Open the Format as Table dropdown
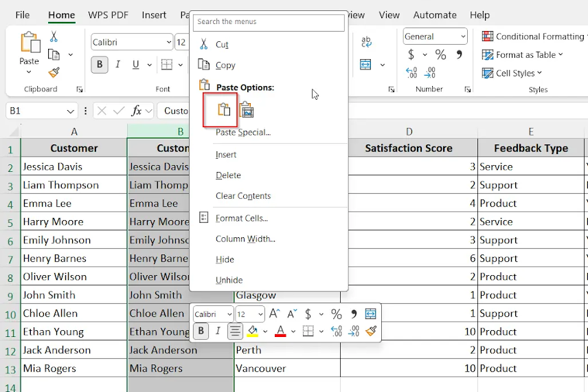The image size is (588, 392). tap(522, 55)
